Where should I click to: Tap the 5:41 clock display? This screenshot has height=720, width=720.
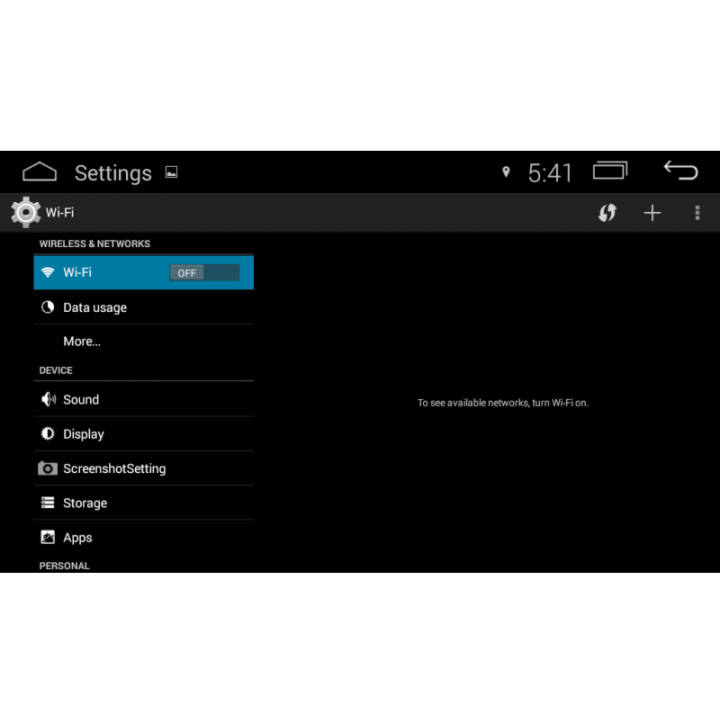coord(550,173)
